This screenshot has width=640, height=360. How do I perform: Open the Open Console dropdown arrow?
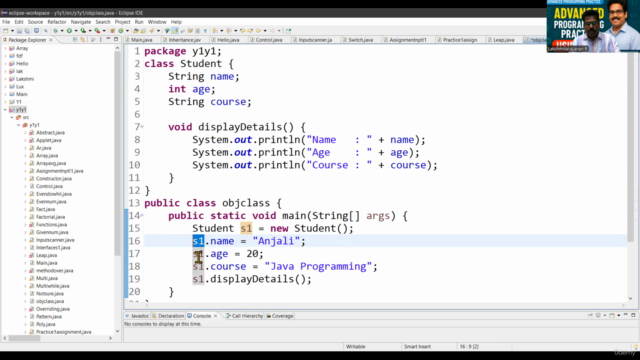(619, 316)
